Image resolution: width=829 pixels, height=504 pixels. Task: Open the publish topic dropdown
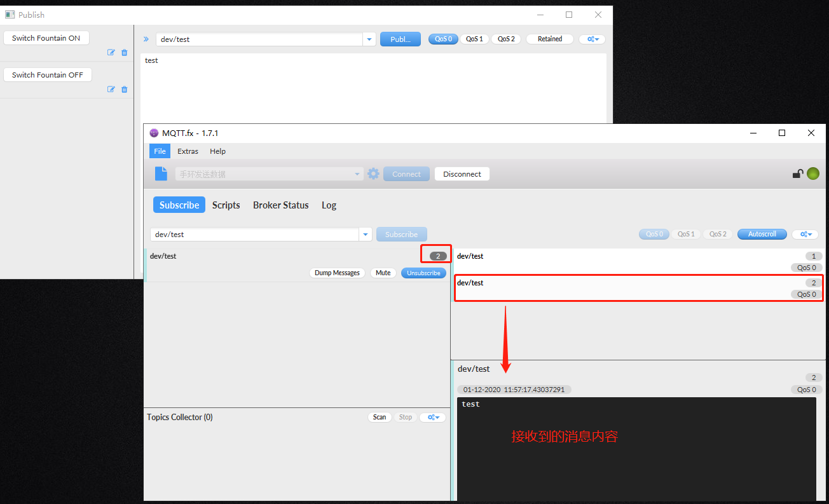pos(369,39)
